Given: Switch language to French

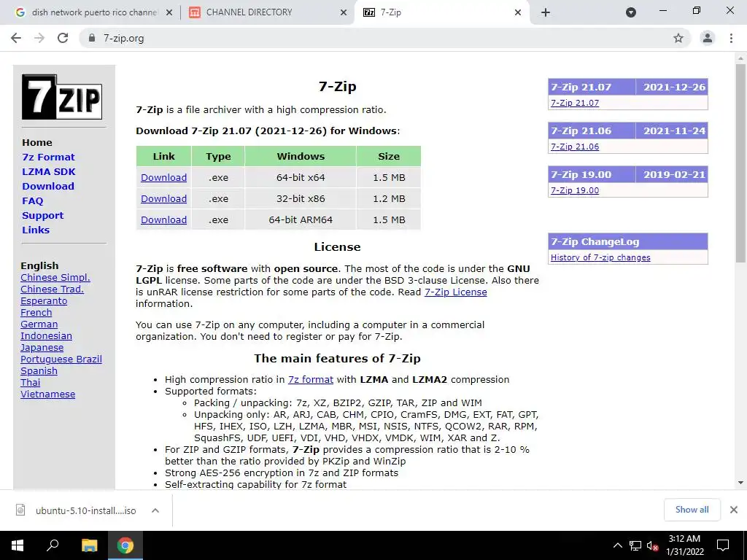Looking at the screenshot, I should coord(36,312).
